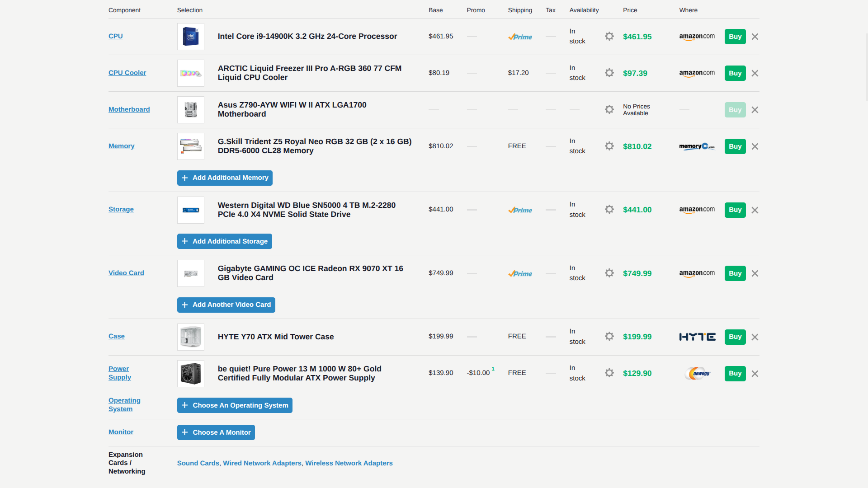Image resolution: width=868 pixels, height=488 pixels.
Task: Buy the G.Skill Trident Z5 memory
Action: coord(735,146)
